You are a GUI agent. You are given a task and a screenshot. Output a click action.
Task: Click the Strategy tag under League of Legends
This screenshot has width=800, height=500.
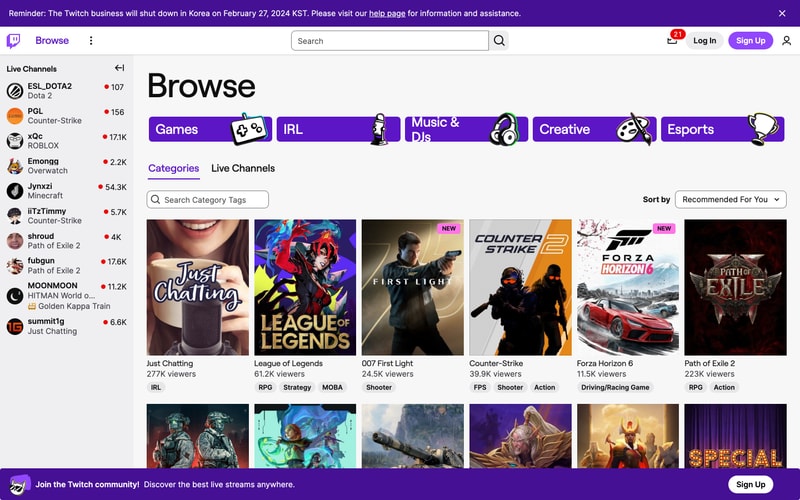point(297,387)
